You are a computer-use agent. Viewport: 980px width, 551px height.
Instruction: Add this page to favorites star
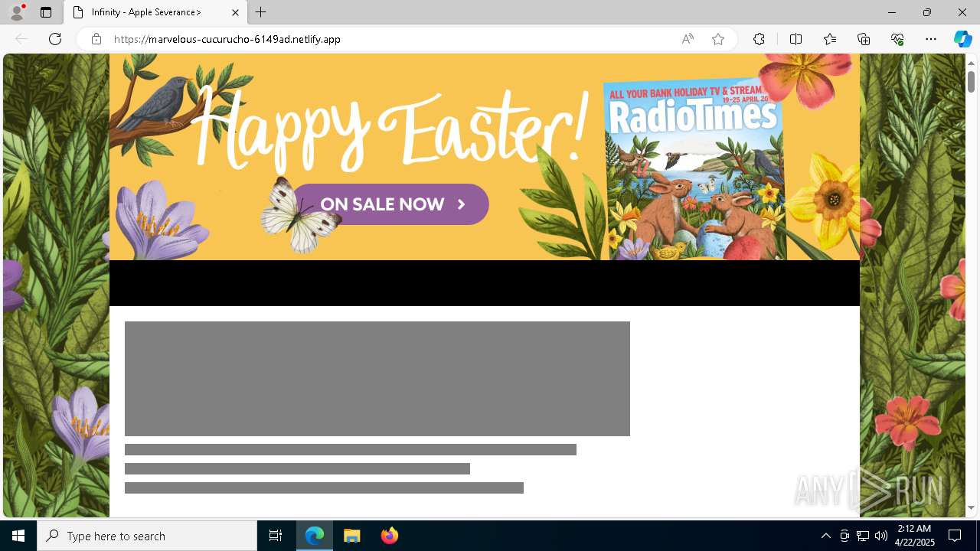718,39
